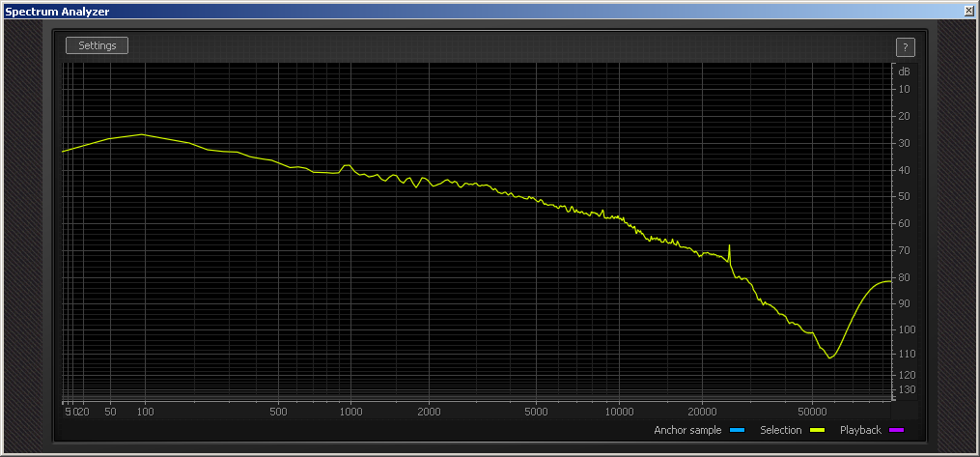Image resolution: width=980 pixels, height=457 pixels.
Task: Select the Playback legend label
Action: click(x=859, y=430)
